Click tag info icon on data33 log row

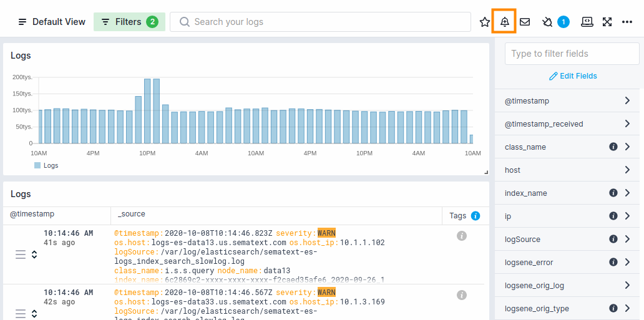pyautogui.click(x=462, y=295)
